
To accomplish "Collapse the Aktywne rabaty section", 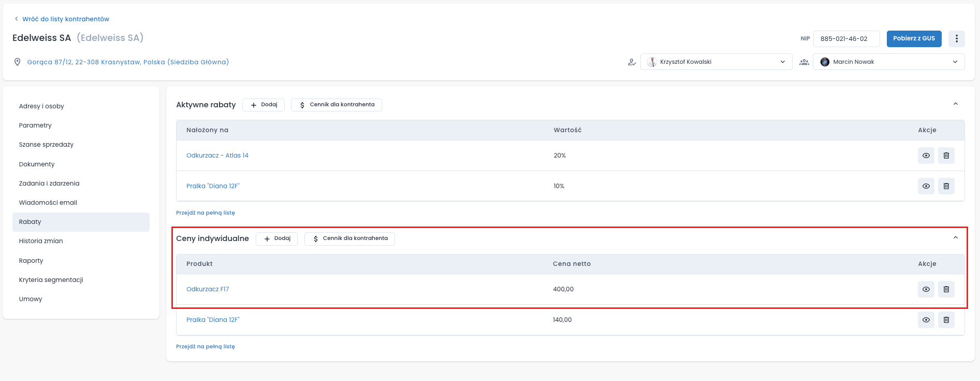I will (955, 104).
